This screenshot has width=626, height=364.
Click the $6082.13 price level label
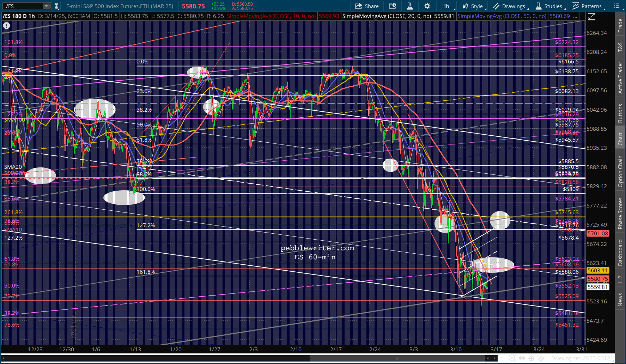[567, 91]
